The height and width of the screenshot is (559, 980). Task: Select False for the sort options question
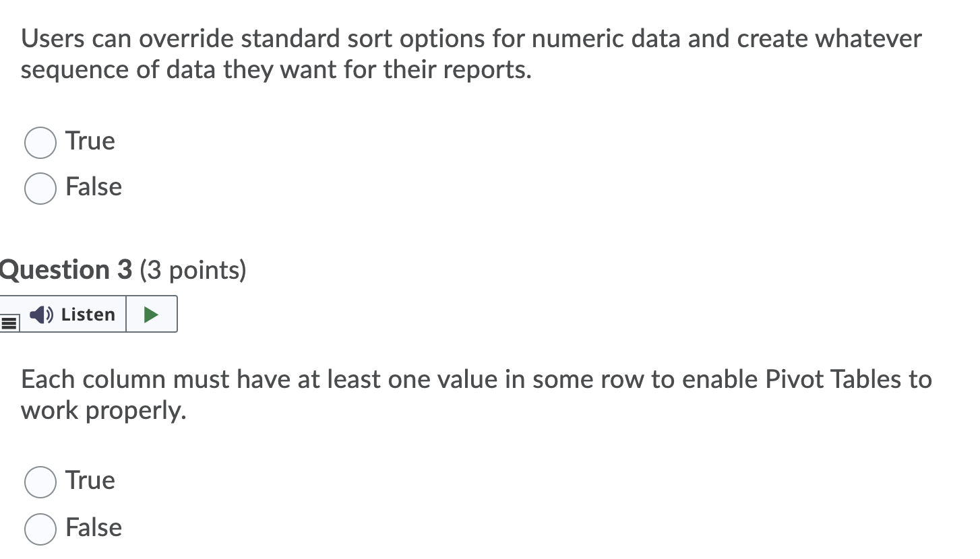pos(40,189)
